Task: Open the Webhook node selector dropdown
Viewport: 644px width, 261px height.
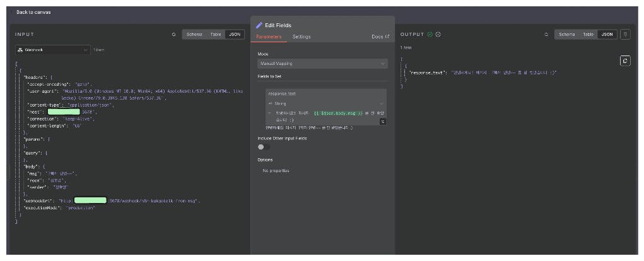Action: click(52, 50)
